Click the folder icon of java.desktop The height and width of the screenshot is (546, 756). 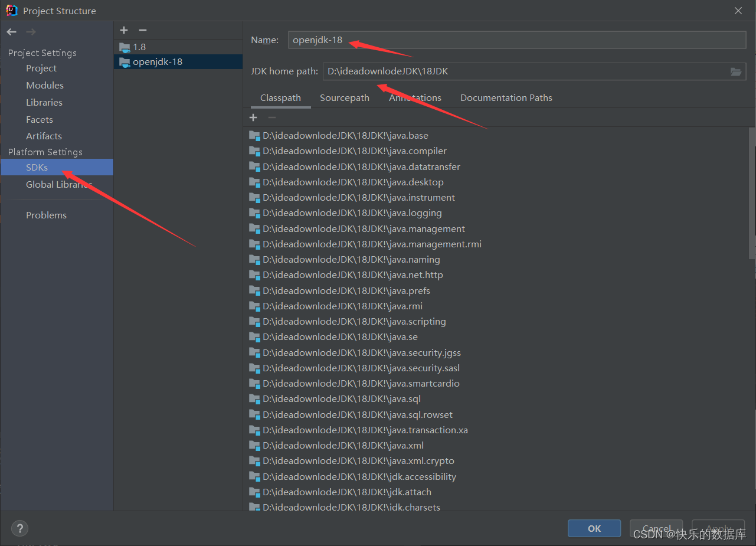(254, 182)
